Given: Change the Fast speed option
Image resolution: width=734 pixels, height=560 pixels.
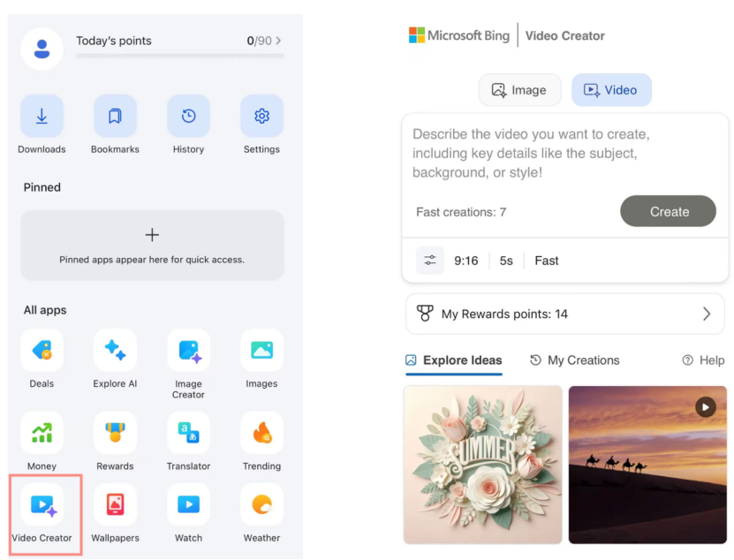Looking at the screenshot, I should coord(546,261).
